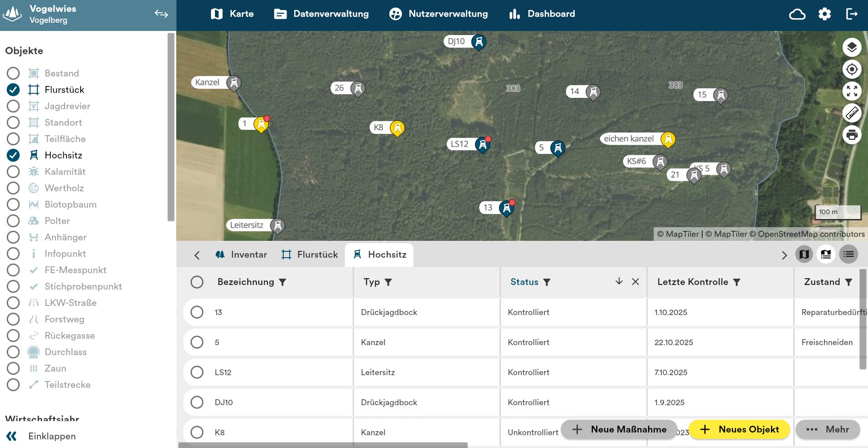This screenshot has height=448, width=868.
Task: Open filter for Letzte Kontrolle column
Action: click(736, 282)
